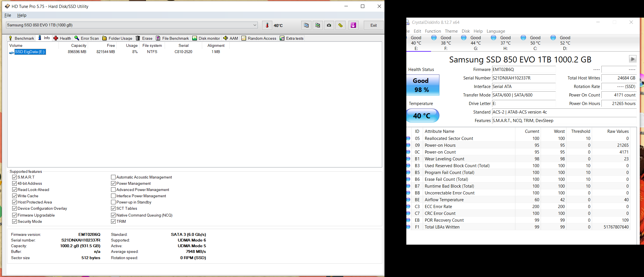Click status circle for Power-on Hours attribute

tap(408, 145)
